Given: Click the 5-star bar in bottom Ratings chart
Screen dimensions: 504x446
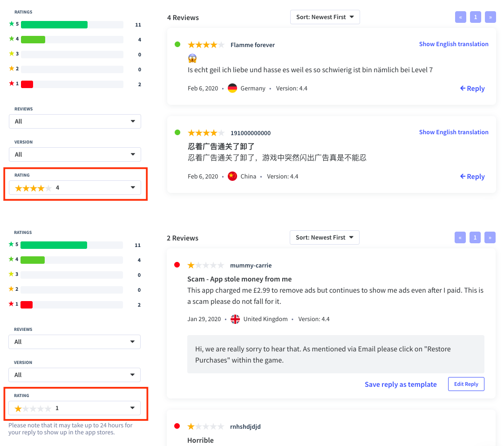Looking at the screenshot, I should point(54,245).
